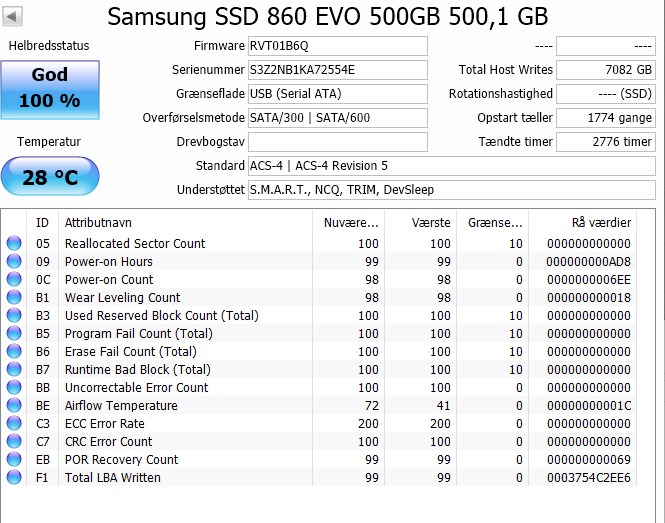665x523 pixels.
Task: Click the Firmware field RVT01B6Q
Action: click(338, 46)
